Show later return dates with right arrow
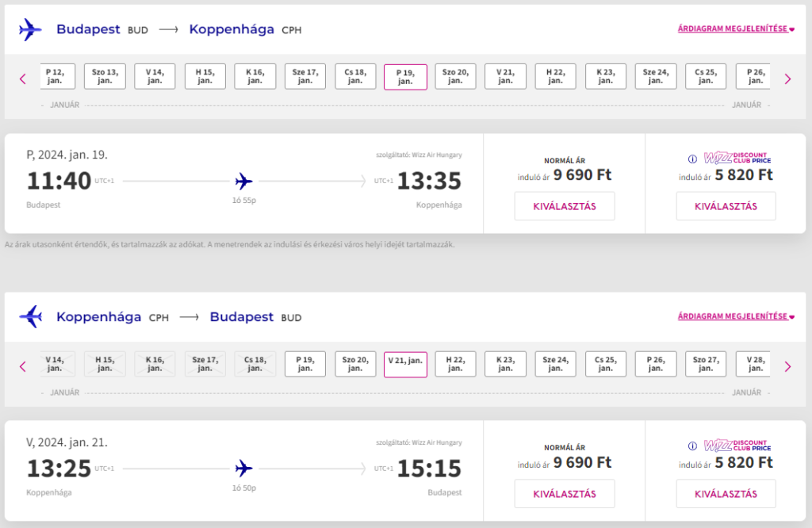Image resolution: width=812 pixels, height=528 pixels. 787,366
